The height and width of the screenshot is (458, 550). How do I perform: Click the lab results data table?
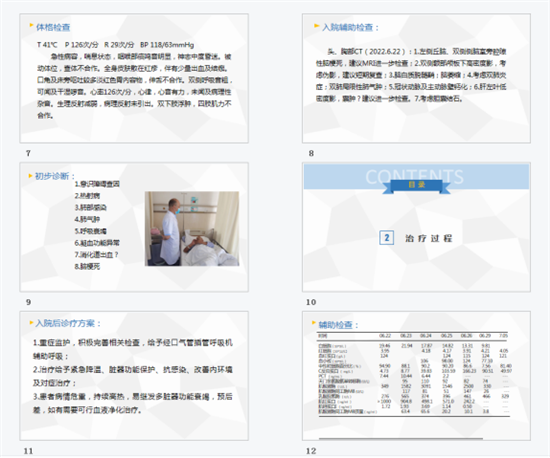tap(414, 374)
